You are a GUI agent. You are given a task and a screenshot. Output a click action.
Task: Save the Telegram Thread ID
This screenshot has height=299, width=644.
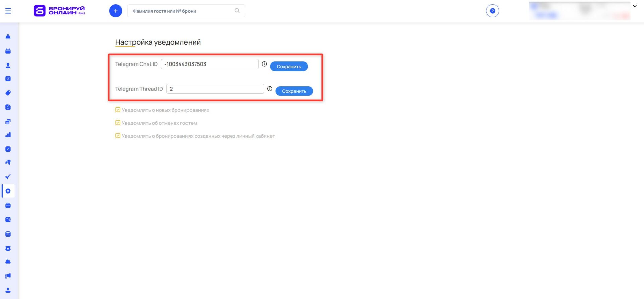294,91
